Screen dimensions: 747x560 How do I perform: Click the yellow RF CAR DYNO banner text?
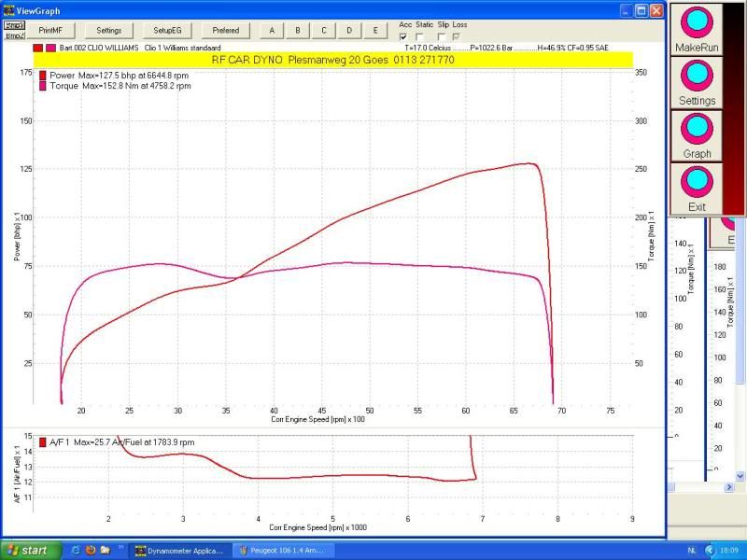click(x=333, y=60)
